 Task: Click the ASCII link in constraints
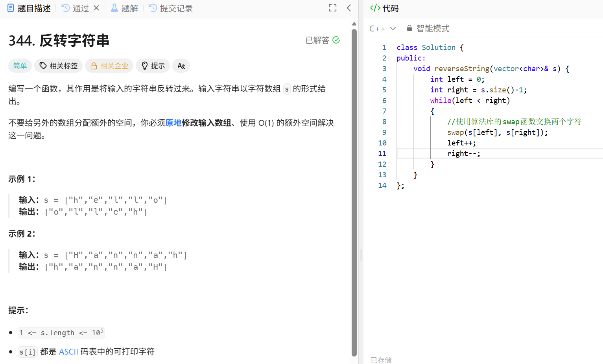click(x=68, y=351)
